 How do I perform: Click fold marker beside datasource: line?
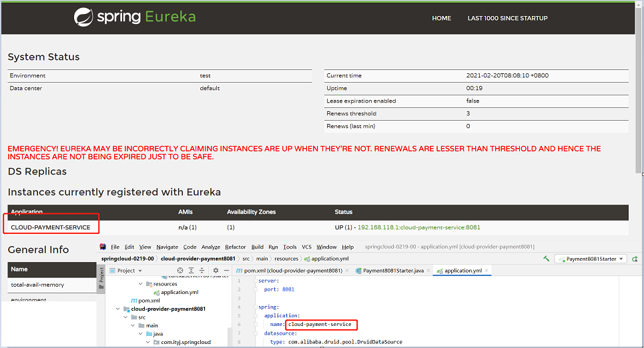click(255, 333)
